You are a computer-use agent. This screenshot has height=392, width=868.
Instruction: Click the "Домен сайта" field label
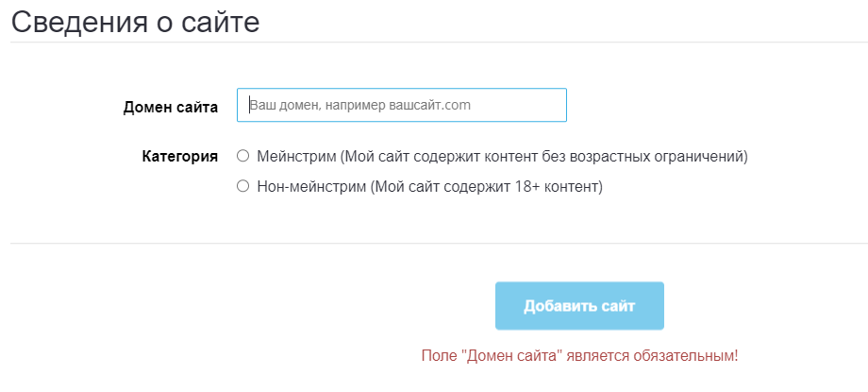tap(171, 108)
